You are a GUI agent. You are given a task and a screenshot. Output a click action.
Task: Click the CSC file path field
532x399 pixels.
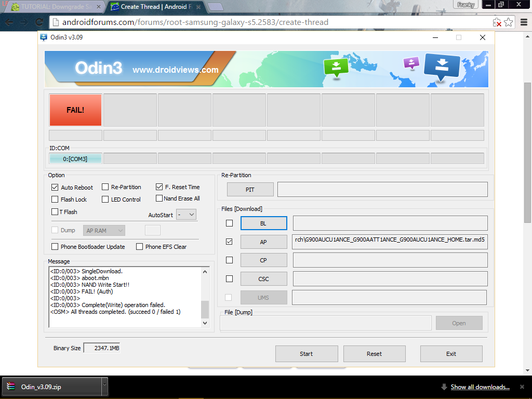390,278
